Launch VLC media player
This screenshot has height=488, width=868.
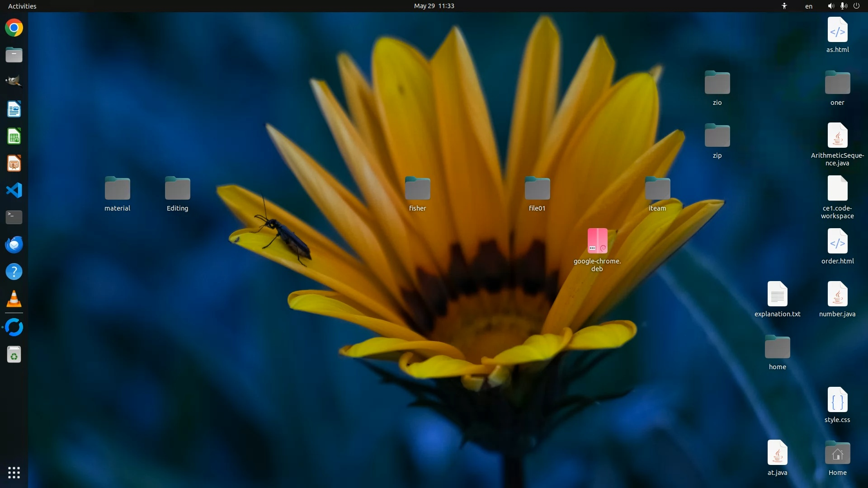(x=14, y=299)
